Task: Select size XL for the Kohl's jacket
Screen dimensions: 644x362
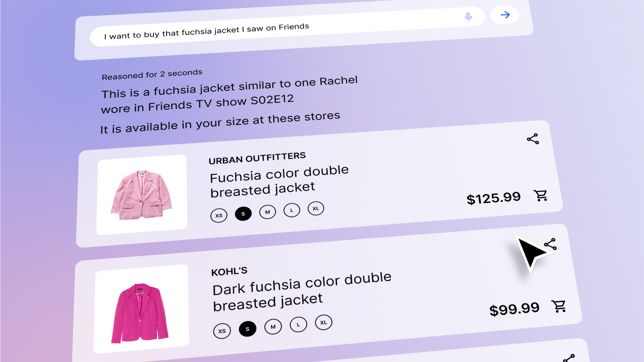Action: [x=323, y=322]
